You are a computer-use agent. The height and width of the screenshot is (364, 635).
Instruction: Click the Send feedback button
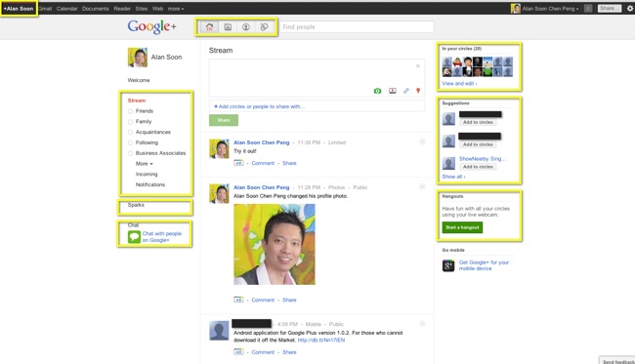point(617,361)
